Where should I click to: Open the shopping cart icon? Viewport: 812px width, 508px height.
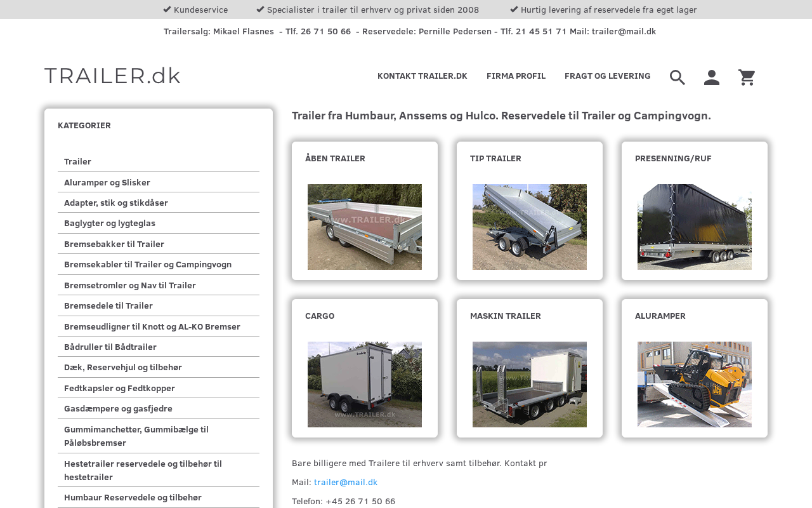coord(747,77)
